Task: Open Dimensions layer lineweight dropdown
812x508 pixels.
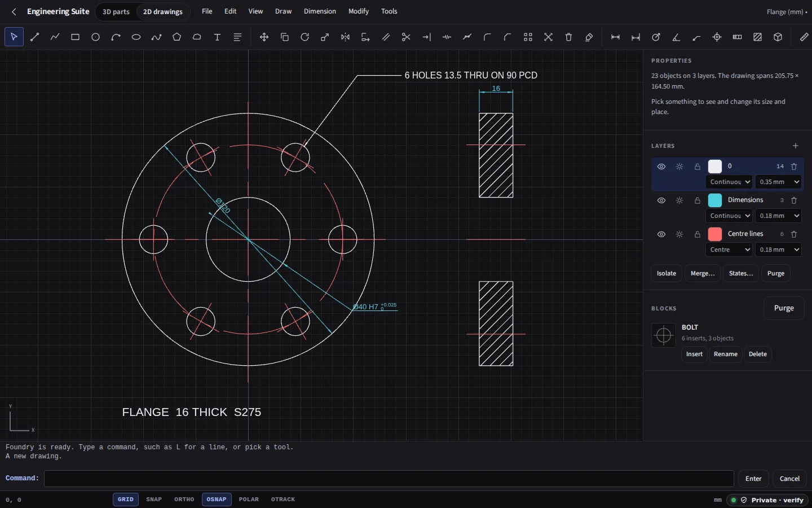Action: tap(779, 216)
